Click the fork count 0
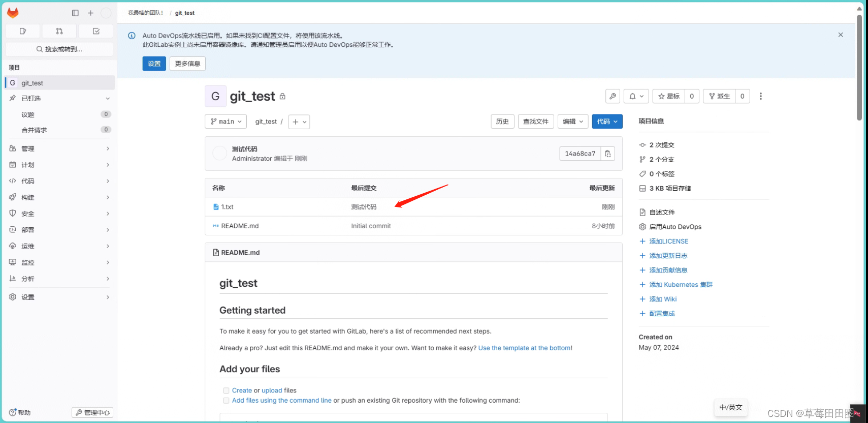Screen dimensions: 868x423 [743, 96]
